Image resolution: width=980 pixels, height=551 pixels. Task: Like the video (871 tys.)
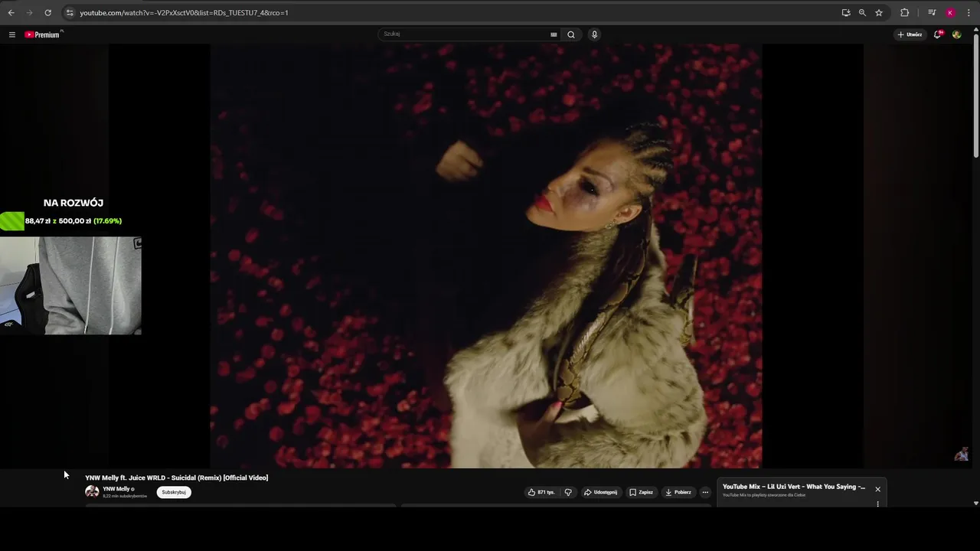pyautogui.click(x=541, y=492)
